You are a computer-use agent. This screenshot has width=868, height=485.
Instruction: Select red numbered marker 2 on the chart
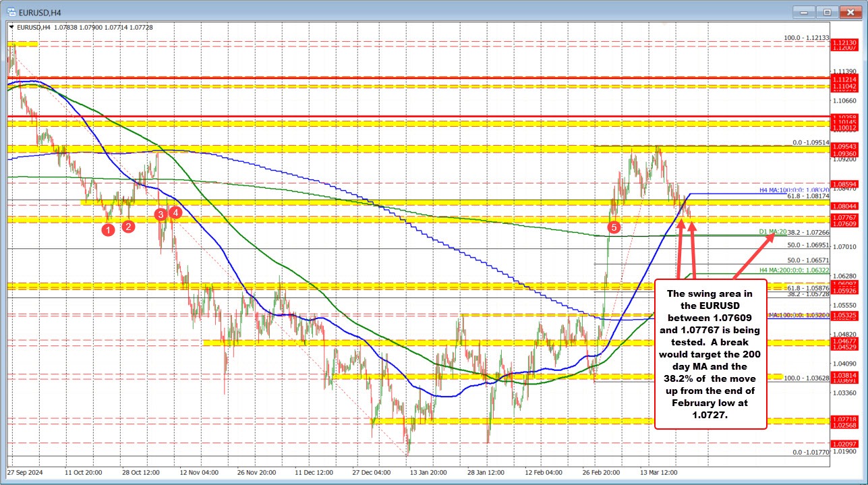(127, 227)
